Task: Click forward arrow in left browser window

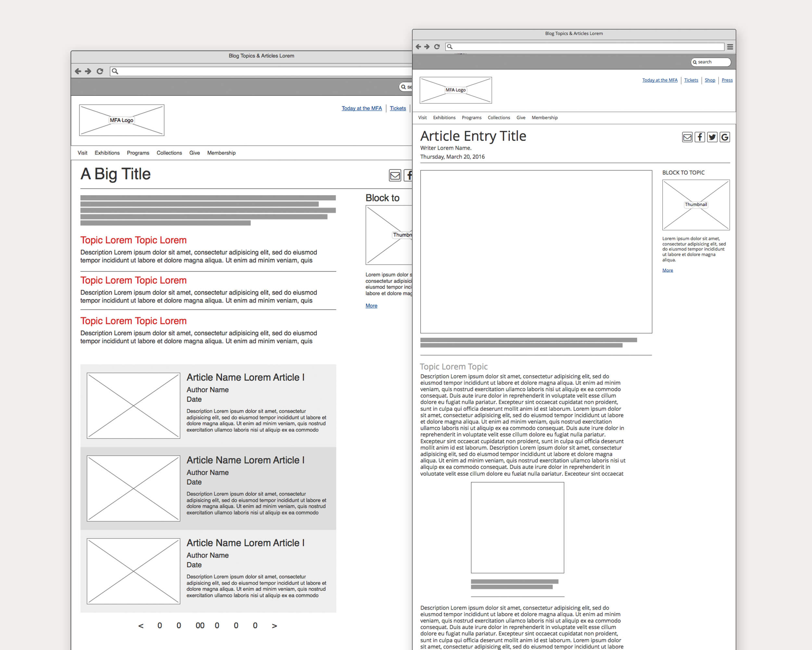Action: (x=88, y=71)
